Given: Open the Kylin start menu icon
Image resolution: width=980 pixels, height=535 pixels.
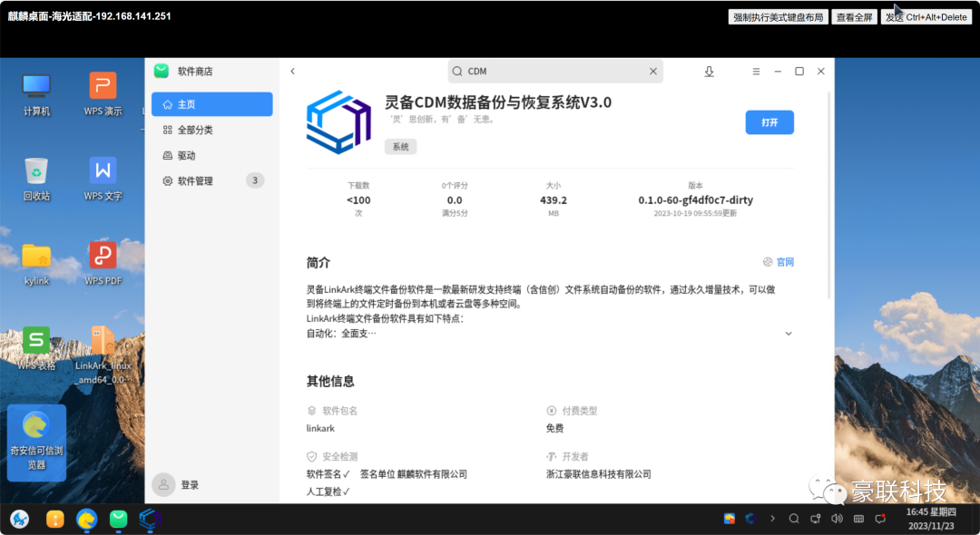Looking at the screenshot, I should click(x=19, y=519).
